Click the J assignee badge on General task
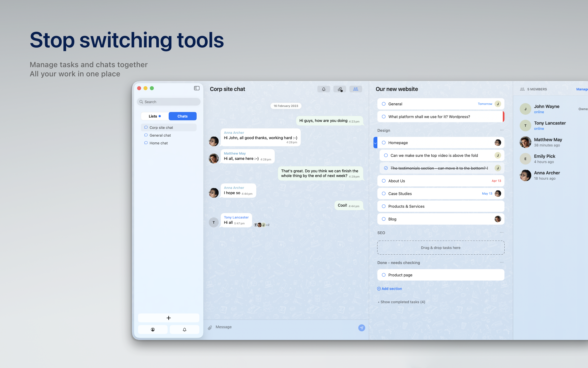 click(x=498, y=104)
